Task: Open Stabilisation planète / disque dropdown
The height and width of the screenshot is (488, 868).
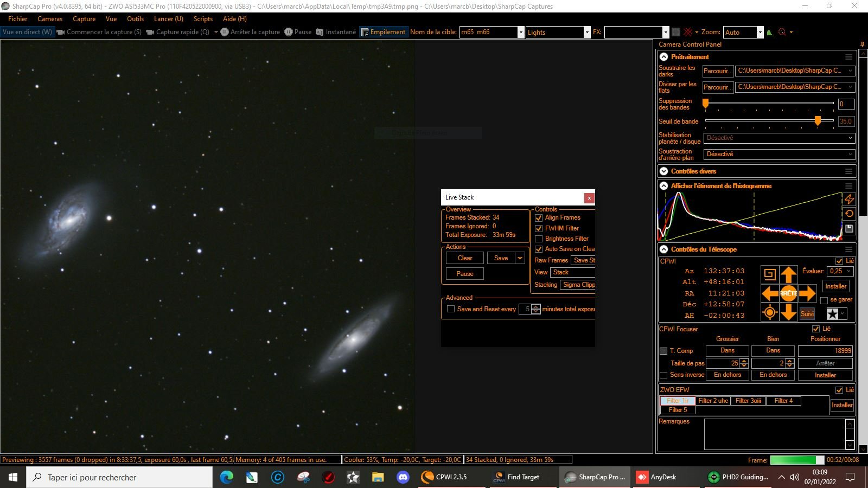Action: (780, 138)
